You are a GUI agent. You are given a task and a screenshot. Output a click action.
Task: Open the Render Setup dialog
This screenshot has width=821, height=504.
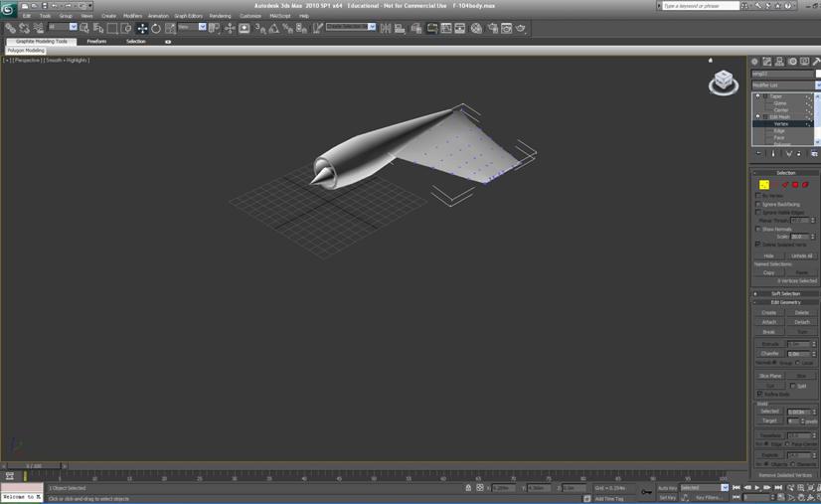493,28
